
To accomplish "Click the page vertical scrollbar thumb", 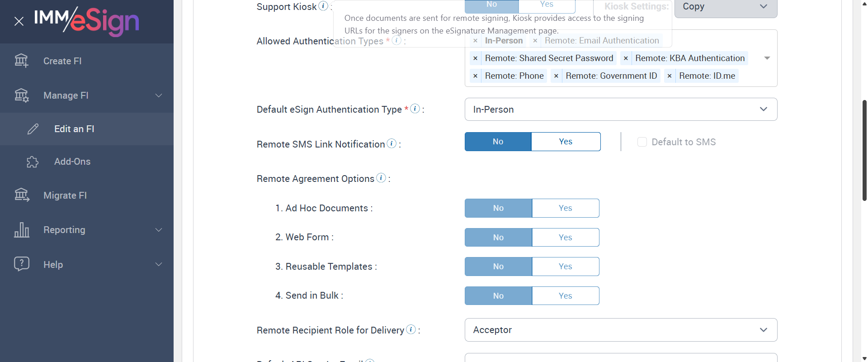I will [864, 149].
